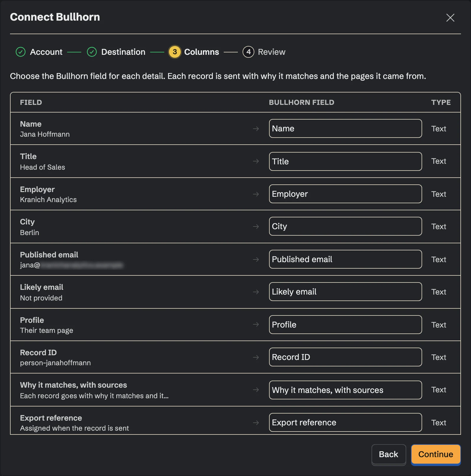Click the arrow icon in the Title row

pyautogui.click(x=256, y=161)
